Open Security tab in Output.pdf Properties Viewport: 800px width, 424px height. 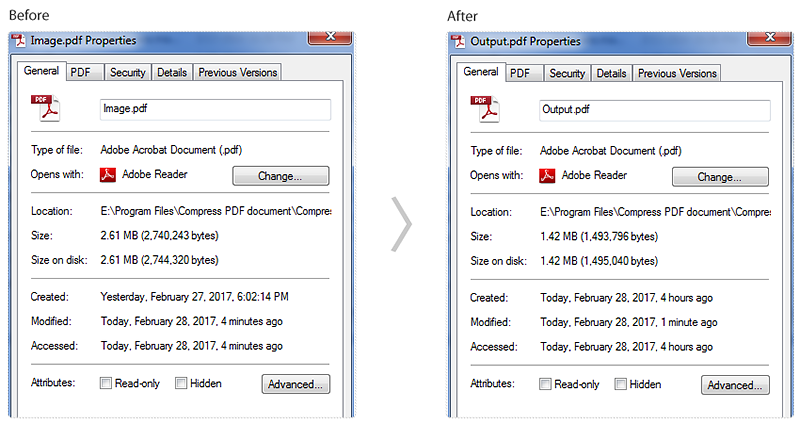point(567,73)
